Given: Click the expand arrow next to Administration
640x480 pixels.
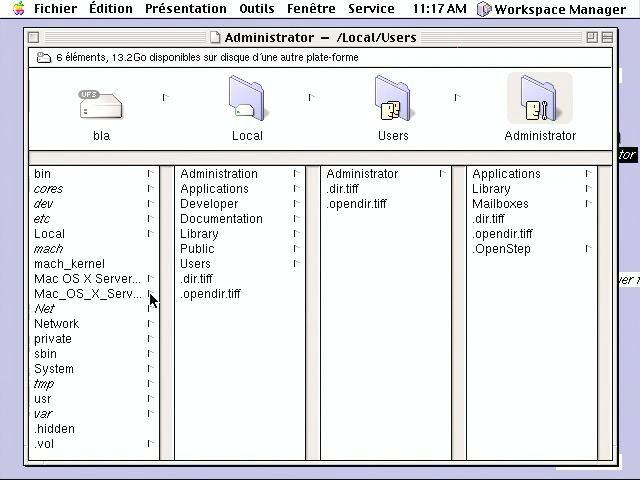Looking at the screenshot, I should [297, 173].
